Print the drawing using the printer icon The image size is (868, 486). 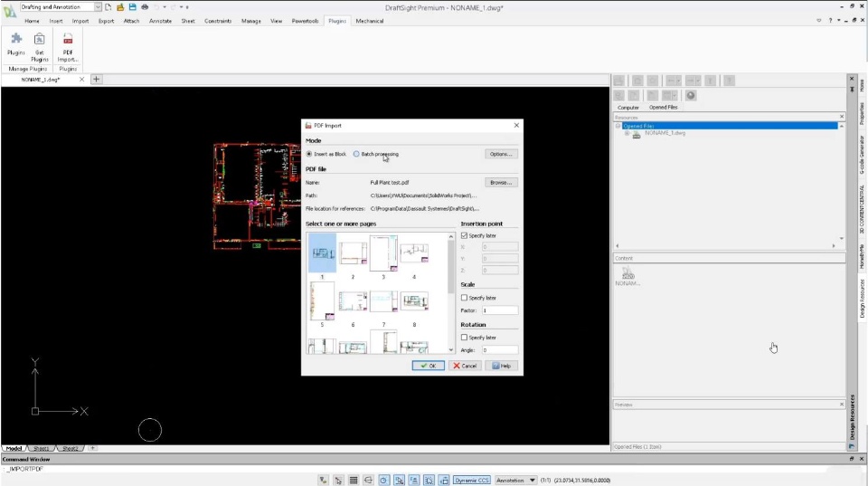pyautogui.click(x=145, y=7)
